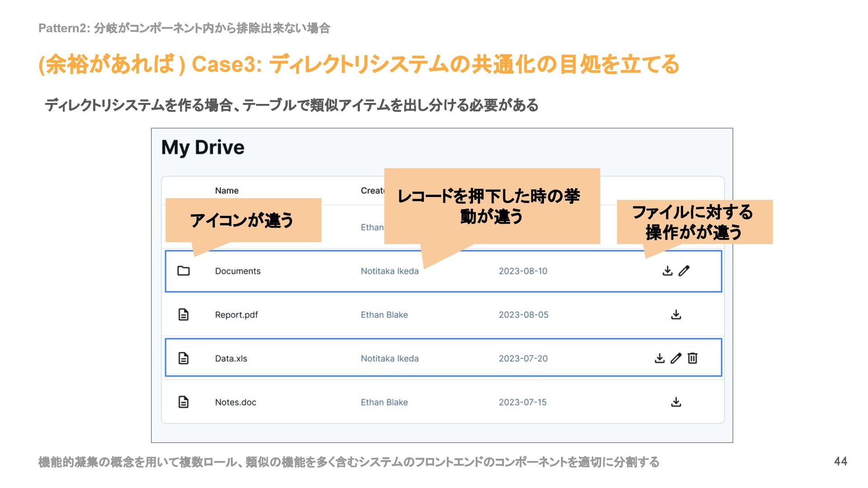Select the Notes.doc file name
This screenshot has height=488, width=868.
point(236,402)
